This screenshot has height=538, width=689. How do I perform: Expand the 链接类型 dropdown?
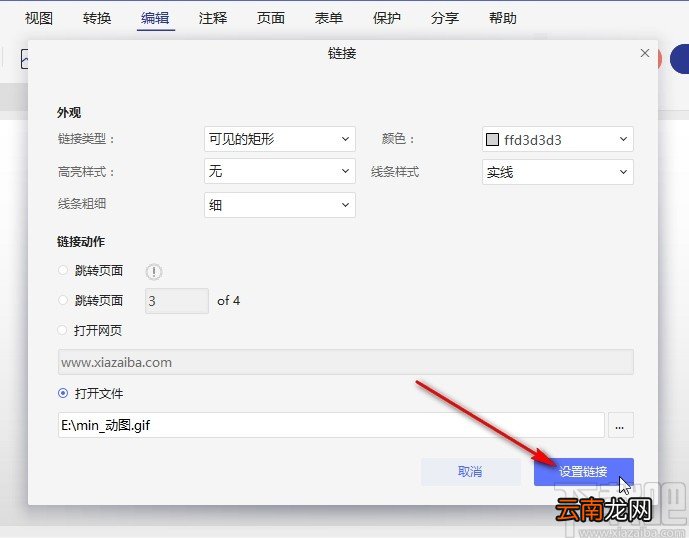pos(279,139)
